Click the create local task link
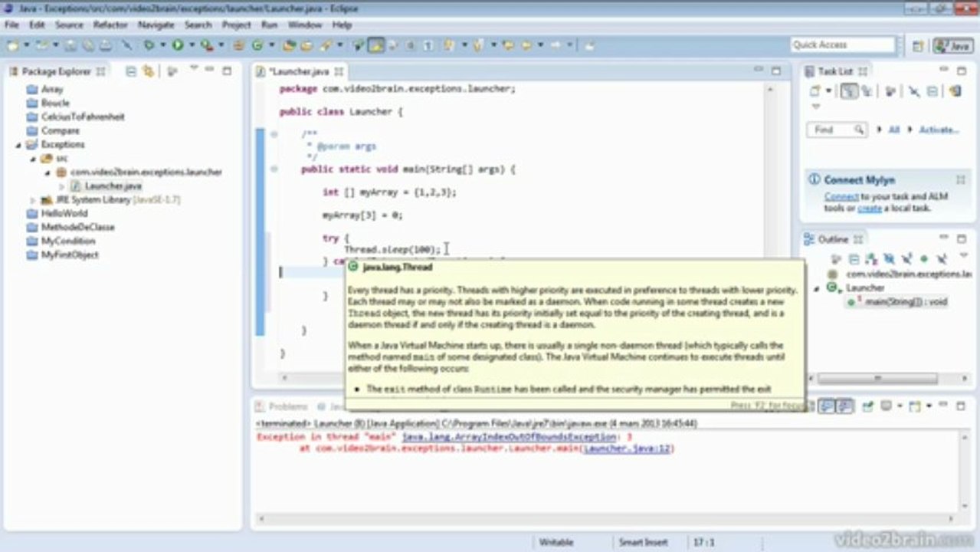 pos(869,208)
